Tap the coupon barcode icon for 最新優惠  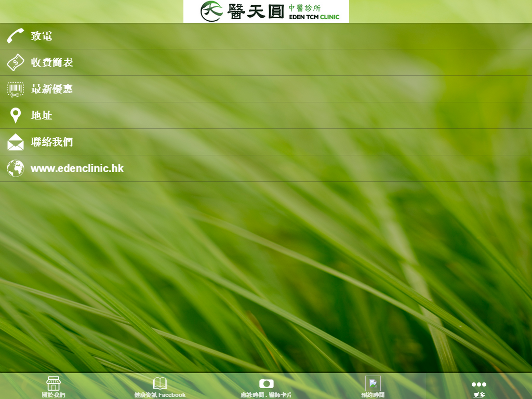click(x=16, y=89)
